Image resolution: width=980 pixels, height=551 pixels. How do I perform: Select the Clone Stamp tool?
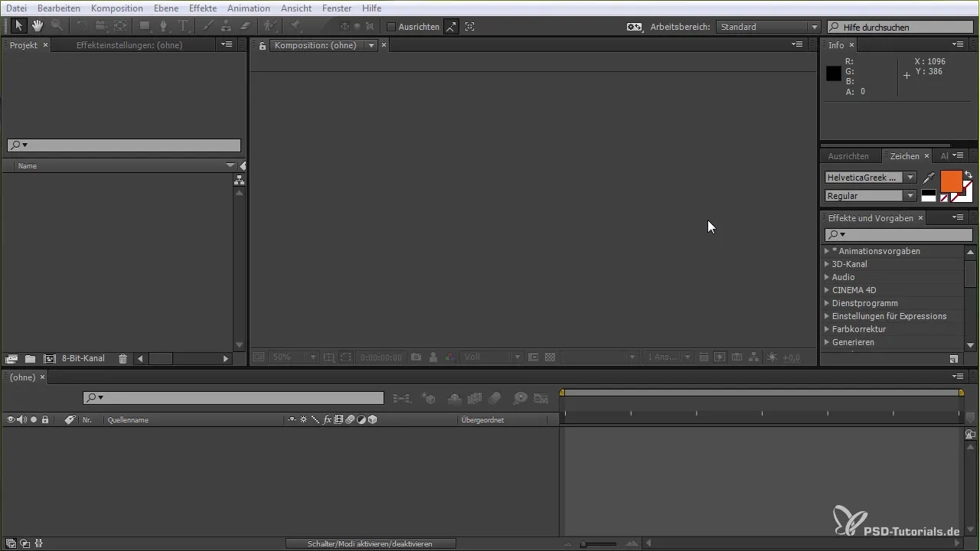(227, 26)
